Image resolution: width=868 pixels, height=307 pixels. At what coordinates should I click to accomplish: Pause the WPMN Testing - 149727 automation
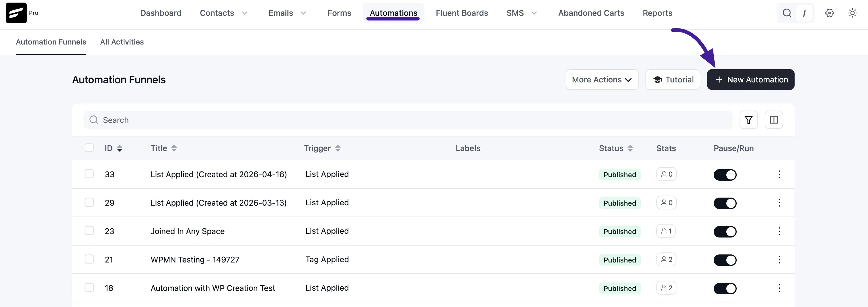click(x=725, y=260)
